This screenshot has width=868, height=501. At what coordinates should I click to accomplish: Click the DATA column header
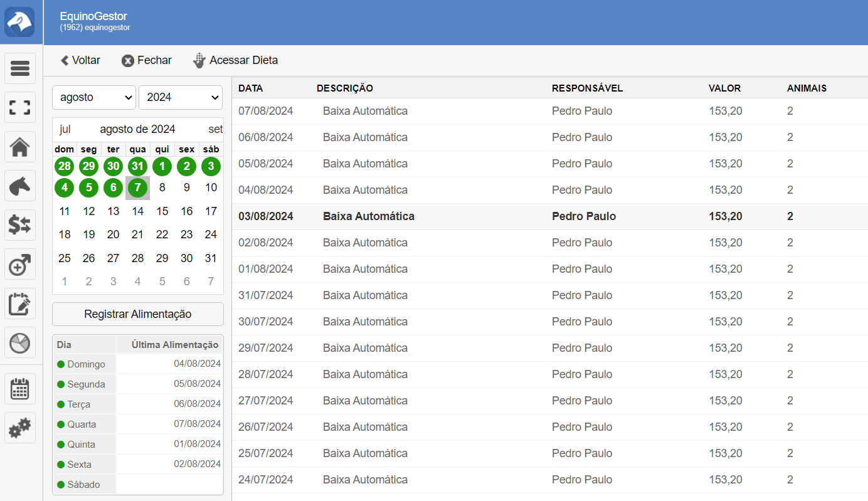251,88
